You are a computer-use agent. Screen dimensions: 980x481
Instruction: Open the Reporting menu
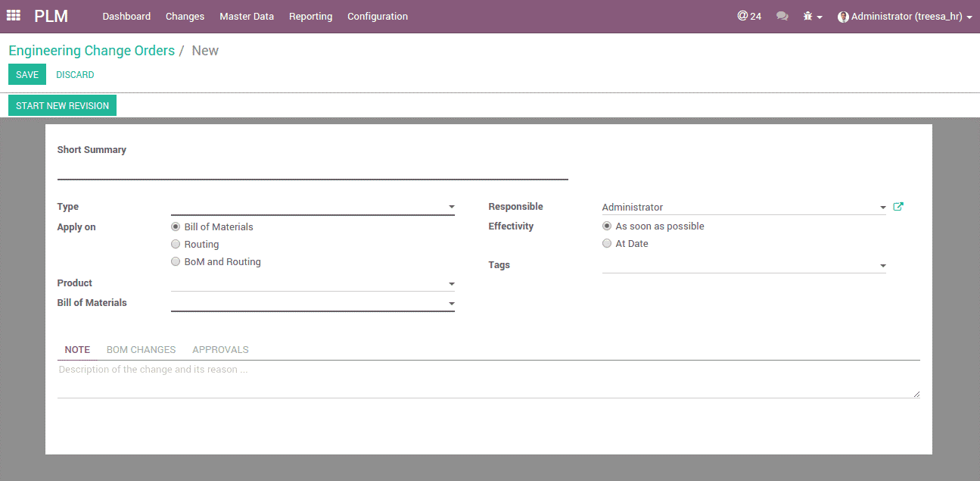(x=310, y=16)
